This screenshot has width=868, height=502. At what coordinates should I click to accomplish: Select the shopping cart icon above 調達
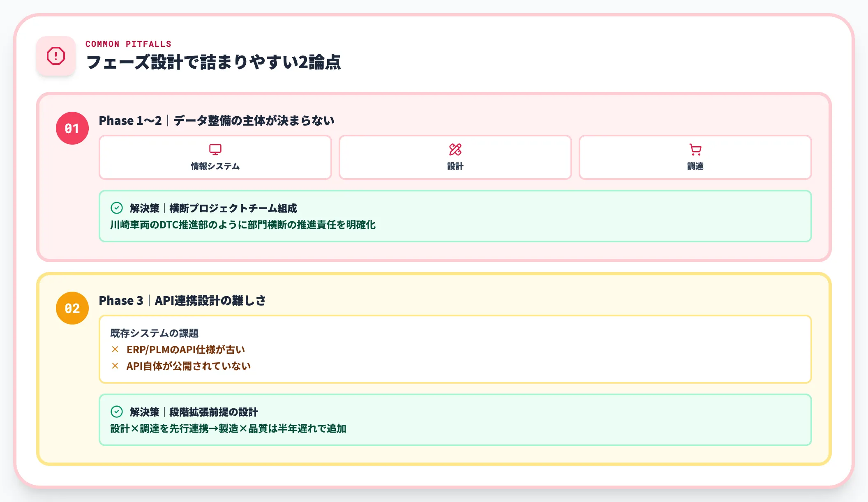tap(695, 149)
